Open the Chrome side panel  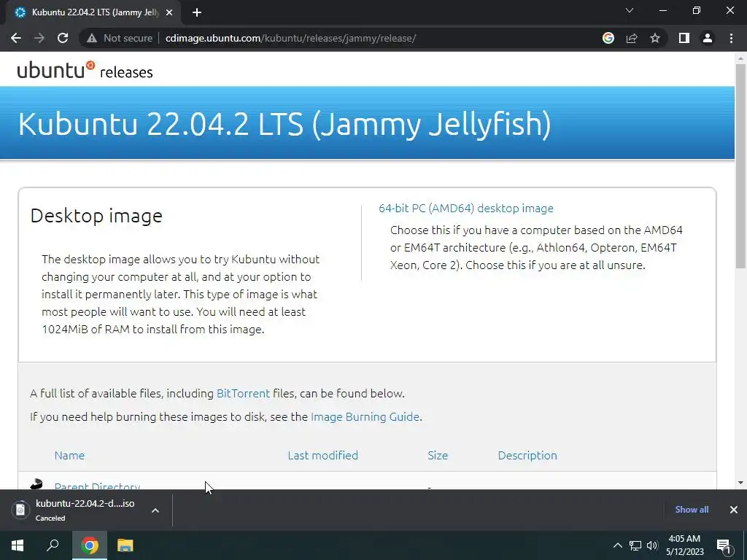[x=684, y=38]
